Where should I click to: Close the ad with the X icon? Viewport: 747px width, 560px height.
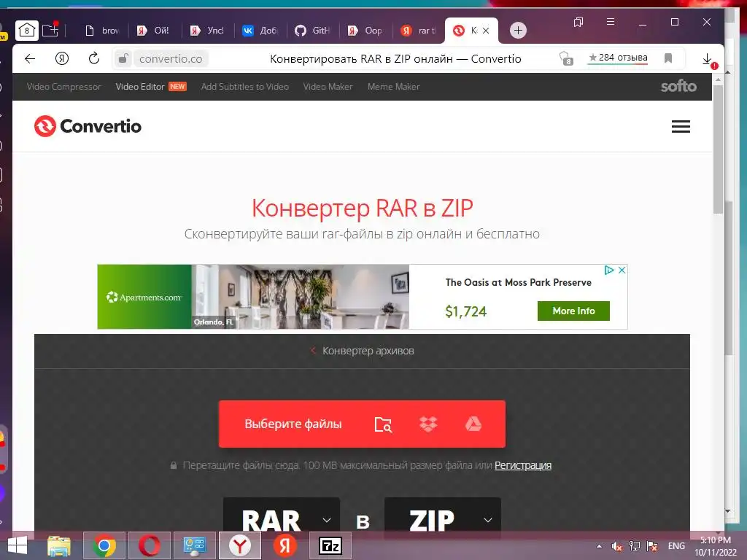[x=622, y=270]
